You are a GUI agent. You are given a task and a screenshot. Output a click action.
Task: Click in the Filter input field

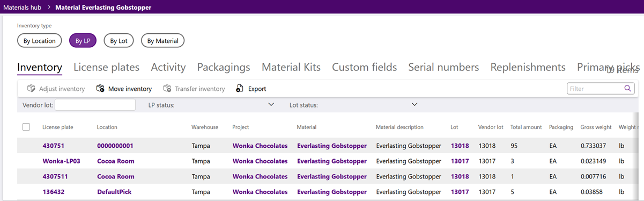(x=595, y=89)
